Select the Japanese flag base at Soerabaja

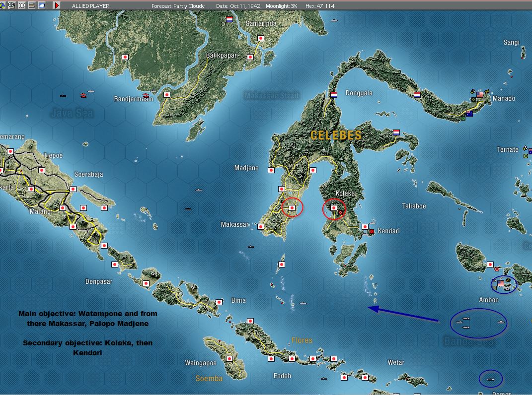(73, 189)
